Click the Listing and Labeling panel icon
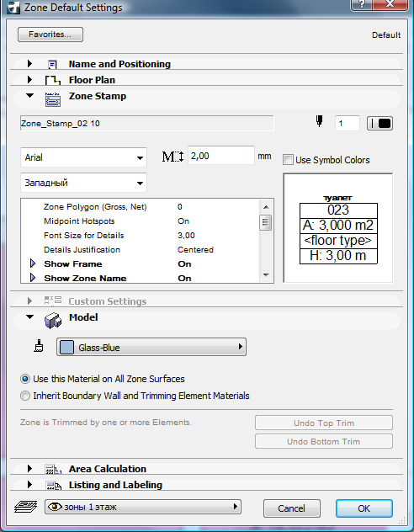 click(x=53, y=486)
